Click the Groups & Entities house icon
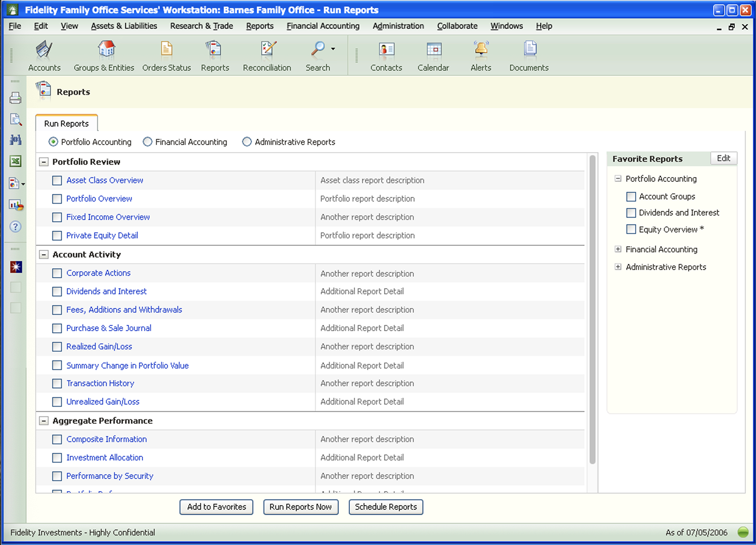This screenshot has width=756, height=545. pos(106,49)
